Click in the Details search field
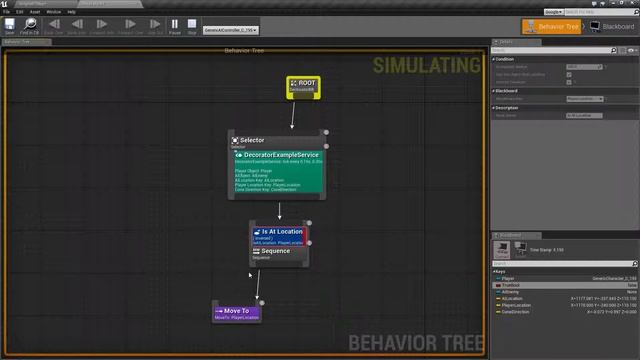 [551, 50]
